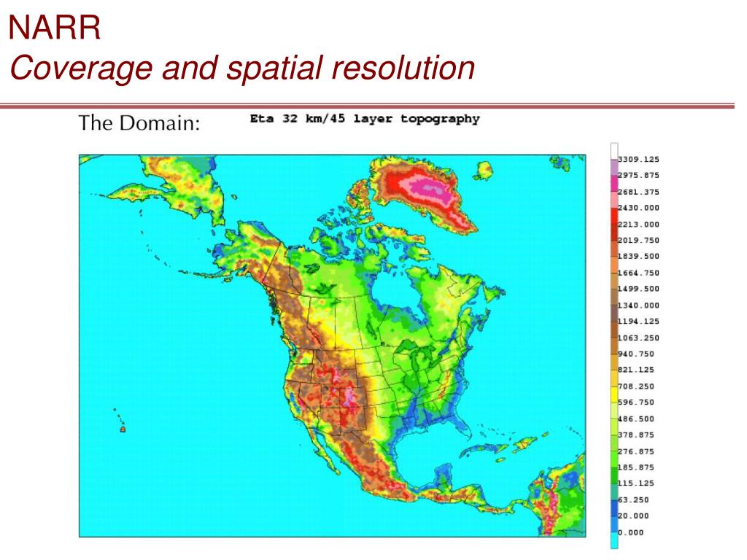Click the "Eta 32 km/45 layer topography" map title
Viewport: 747px width, 560px height.
click(x=365, y=119)
